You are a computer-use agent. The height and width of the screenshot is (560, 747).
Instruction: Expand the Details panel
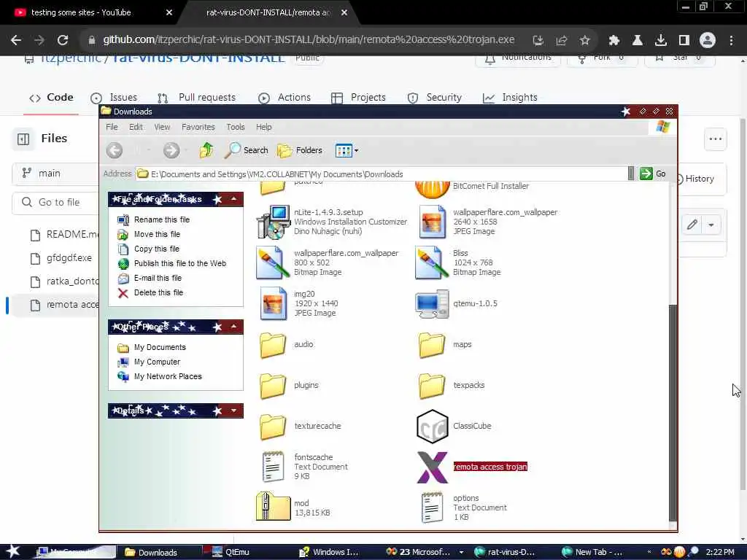(234, 411)
